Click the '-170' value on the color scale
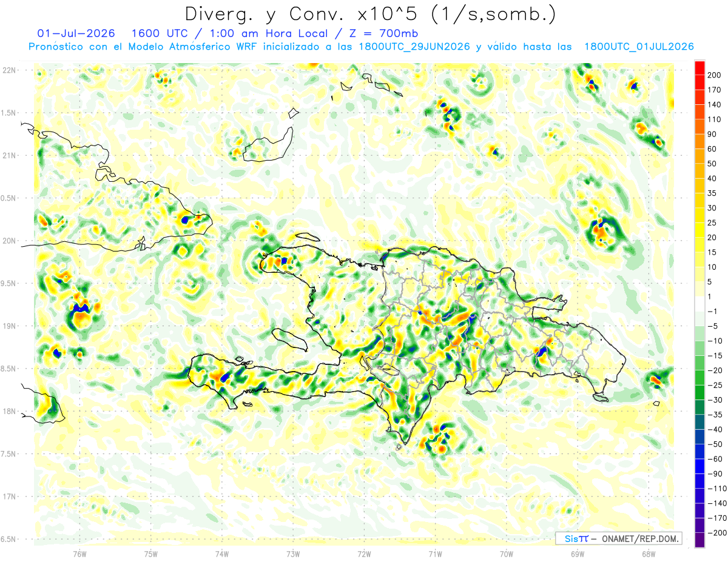728x562 pixels. click(x=716, y=518)
